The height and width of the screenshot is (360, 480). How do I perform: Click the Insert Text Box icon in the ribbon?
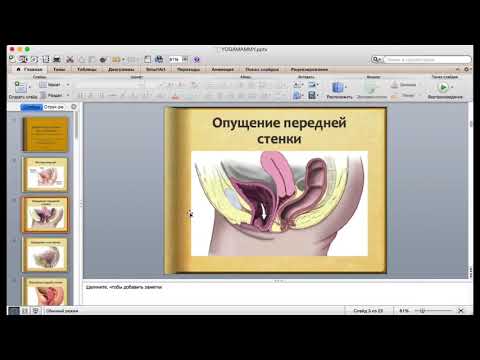297,85
